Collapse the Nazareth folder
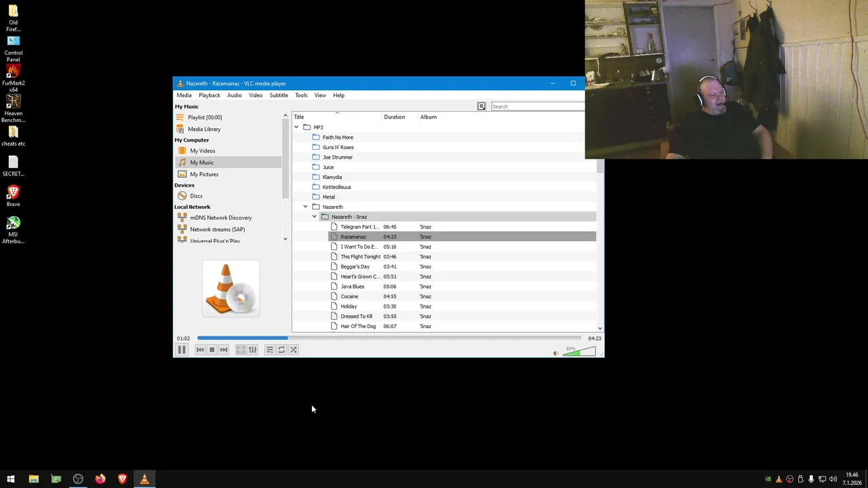 pyautogui.click(x=305, y=207)
